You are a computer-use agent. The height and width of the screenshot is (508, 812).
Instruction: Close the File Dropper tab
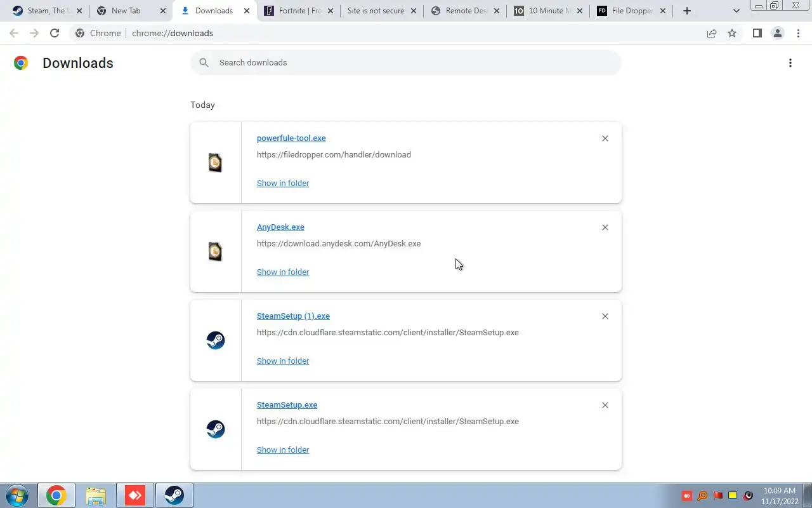click(x=663, y=11)
